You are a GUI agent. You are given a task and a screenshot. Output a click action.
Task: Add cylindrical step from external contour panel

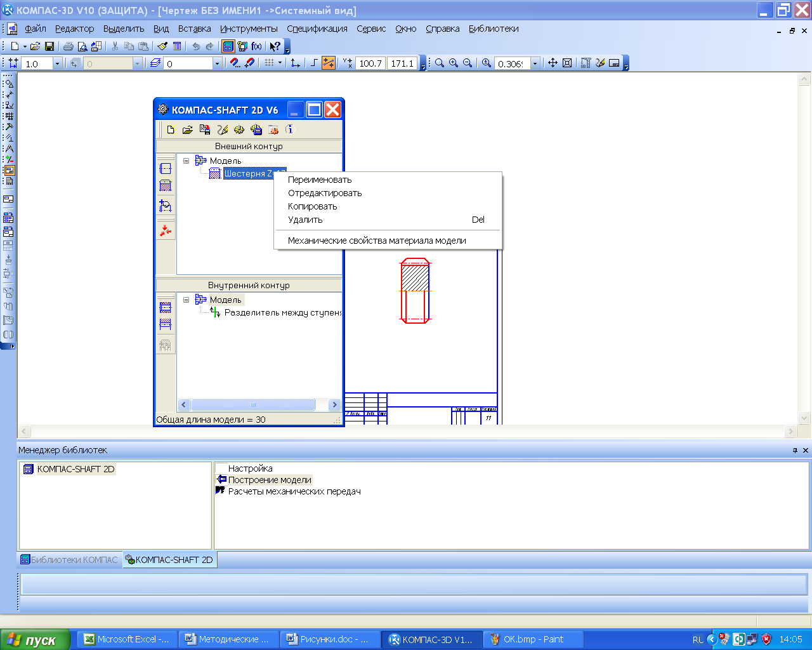tap(166, 169)
